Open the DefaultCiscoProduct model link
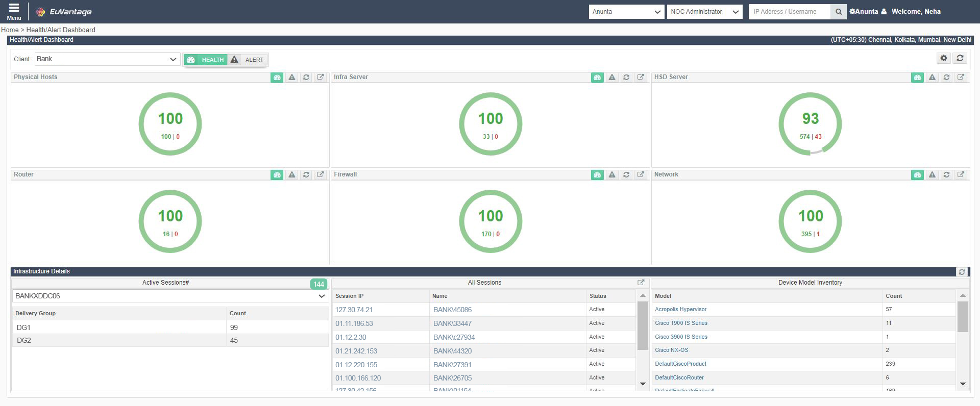 pyautogui.click(x=680, y=364)
